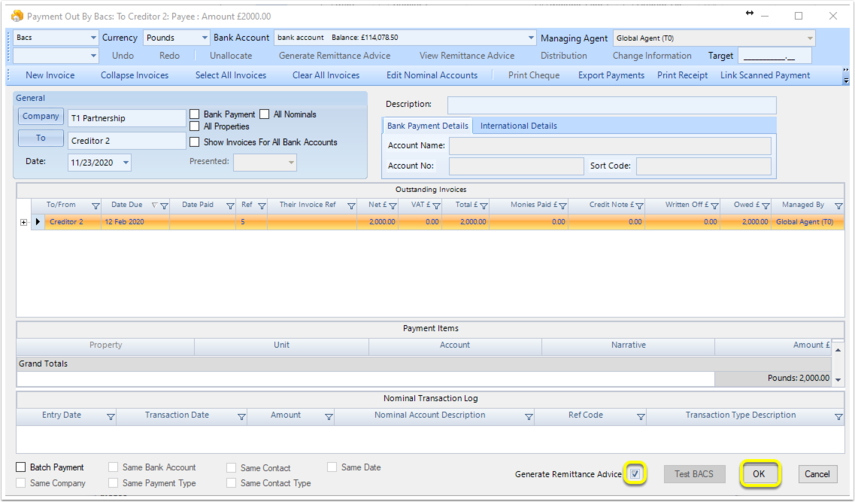855x502 pixels.
Task: Tick the All Properties checkbox
Action: click(195, 126)
